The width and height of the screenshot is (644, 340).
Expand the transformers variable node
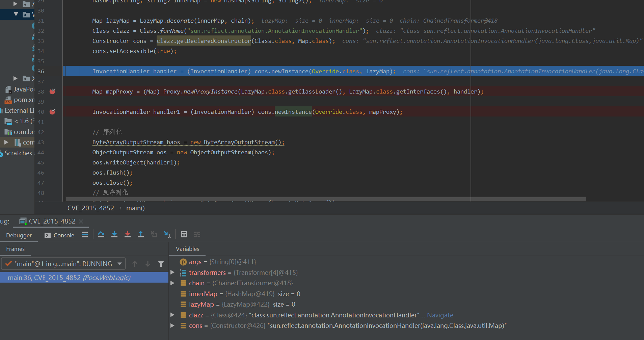pyautogui.click(x=172, y=272)
